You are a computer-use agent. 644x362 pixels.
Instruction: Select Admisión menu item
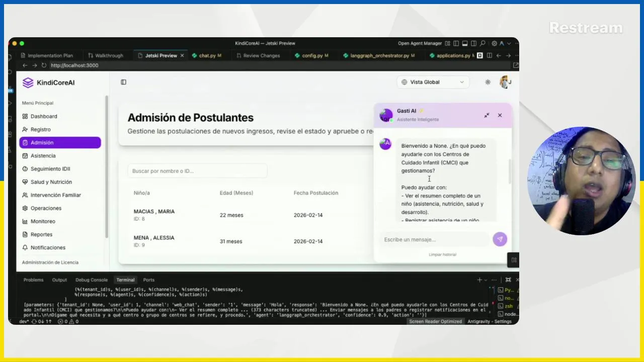[60, 143]
